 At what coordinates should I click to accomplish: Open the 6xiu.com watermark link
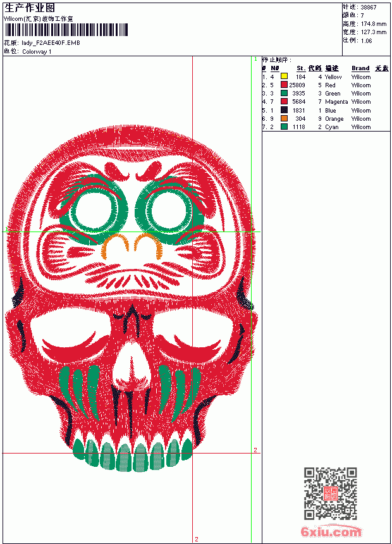[x=331, y=531]
